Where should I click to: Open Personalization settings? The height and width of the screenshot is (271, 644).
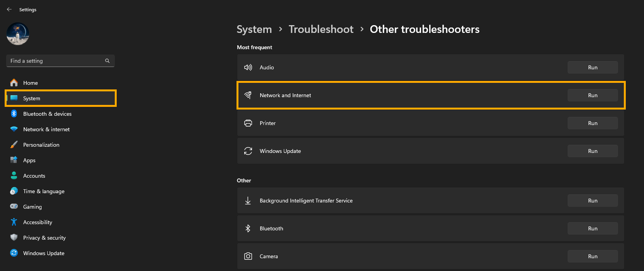tap(60, 145)
